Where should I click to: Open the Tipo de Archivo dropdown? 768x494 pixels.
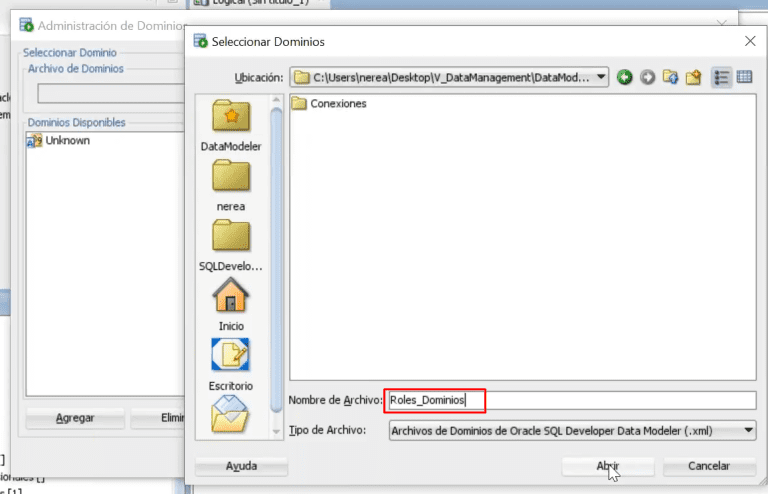point(749,430)
